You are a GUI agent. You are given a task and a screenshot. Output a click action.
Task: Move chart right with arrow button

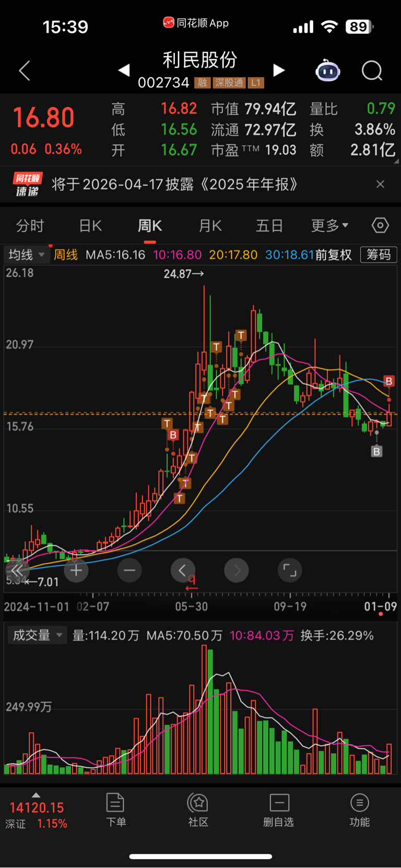click(x=237, y=570)
